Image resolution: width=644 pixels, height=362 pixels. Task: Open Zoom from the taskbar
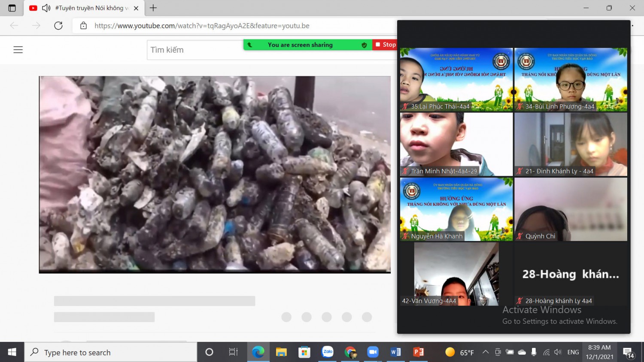tap(373, 352)
